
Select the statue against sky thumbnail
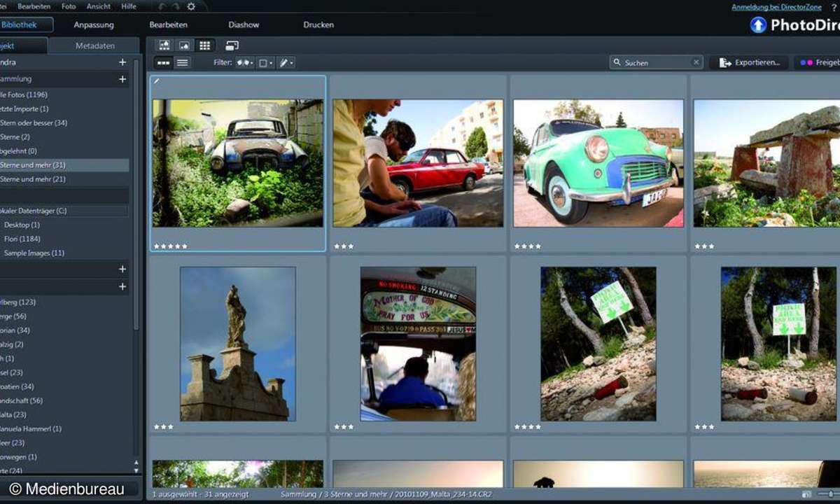coord(238,344)
